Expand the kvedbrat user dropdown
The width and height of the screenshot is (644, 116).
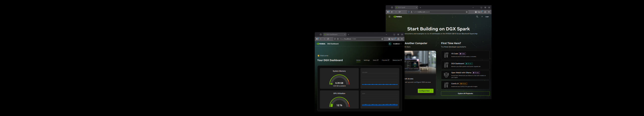397,44
